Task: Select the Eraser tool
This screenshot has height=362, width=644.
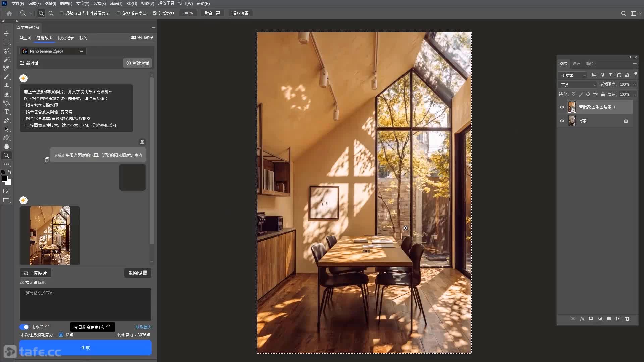Action: click(x=6, y=94)
